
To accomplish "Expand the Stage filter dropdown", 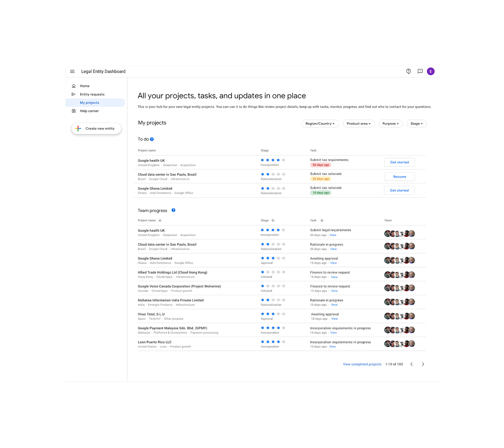I will pos(416,124).
